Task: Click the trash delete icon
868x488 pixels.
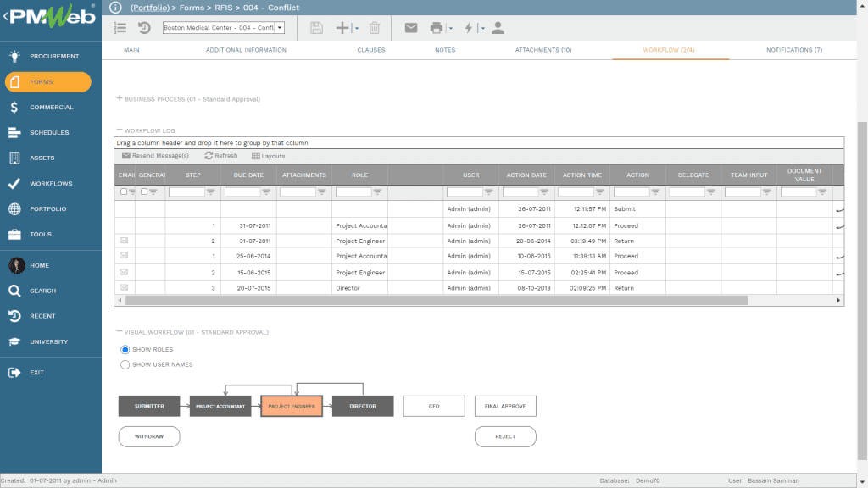Action: (x=375, y=28)
